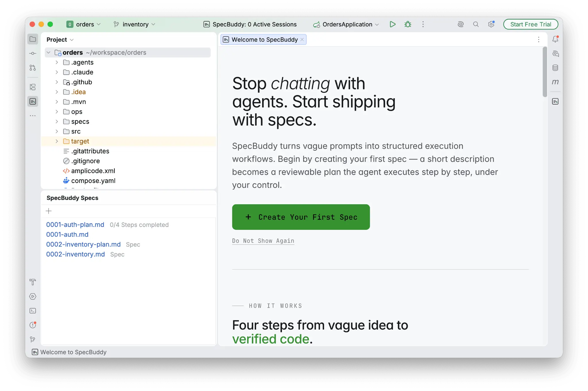Open the inventory branch dropdown
Screen dimensions: 588x391
(134, 24)
